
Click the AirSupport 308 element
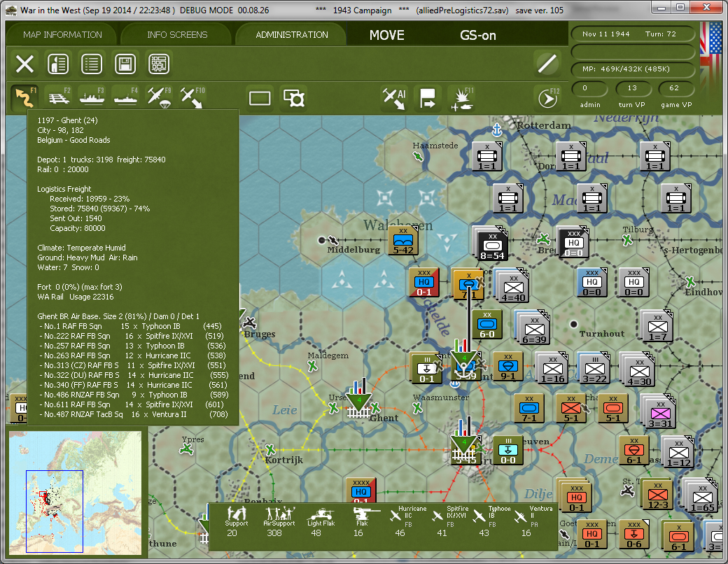pyautogui.click(x=279, y=522)
